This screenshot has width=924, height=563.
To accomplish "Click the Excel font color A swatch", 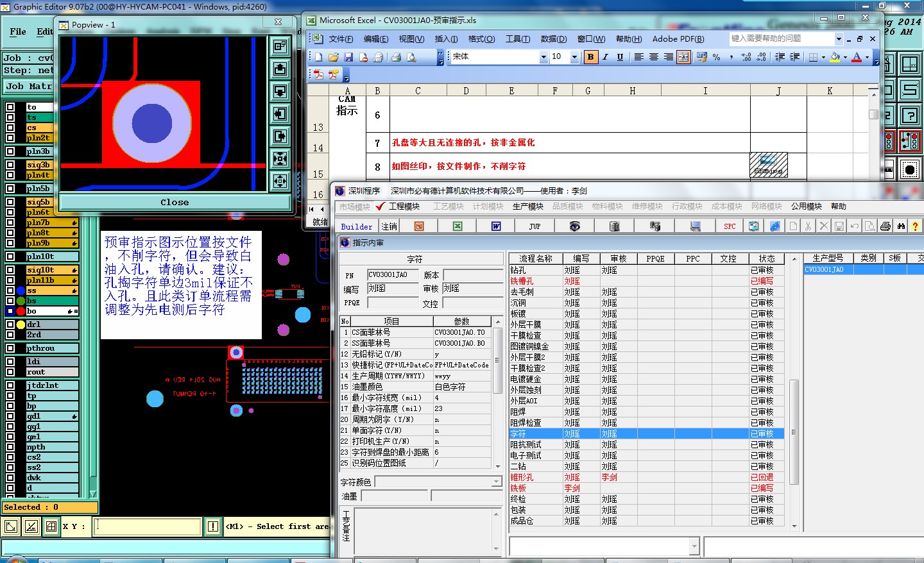I will [x=857, y=57].
